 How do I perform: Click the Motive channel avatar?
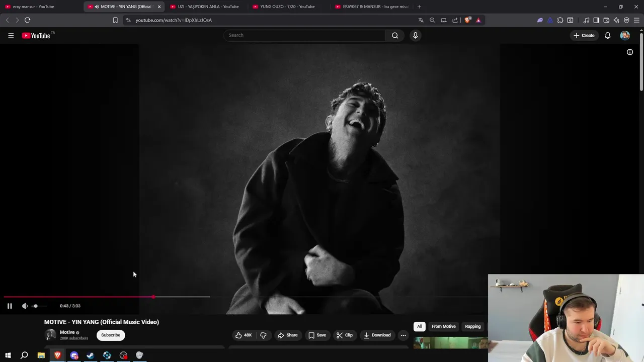click(x=50, y=335)
